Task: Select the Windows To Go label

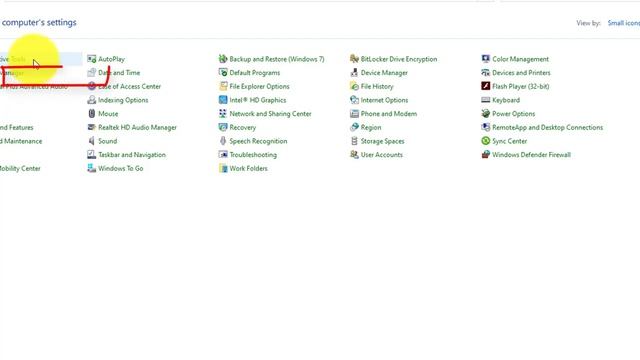Action: coord(120,168)
